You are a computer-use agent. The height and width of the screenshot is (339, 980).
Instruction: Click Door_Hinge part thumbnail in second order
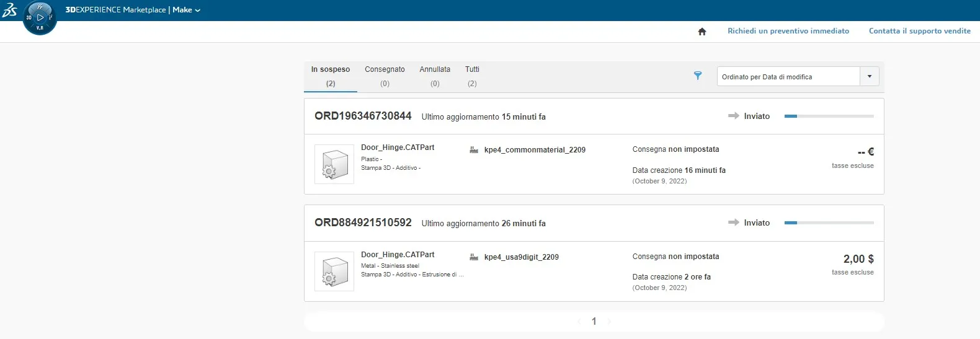click(x=334, y=271)
